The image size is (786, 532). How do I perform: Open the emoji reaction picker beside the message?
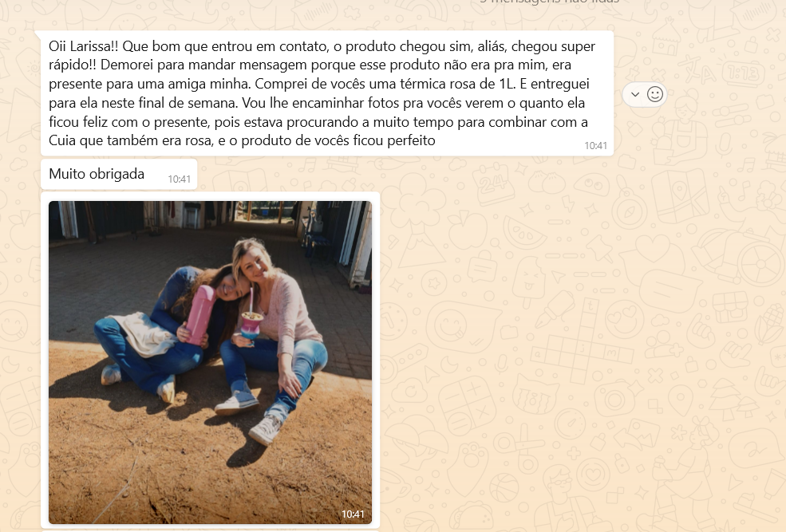click(x=654, y=94)
